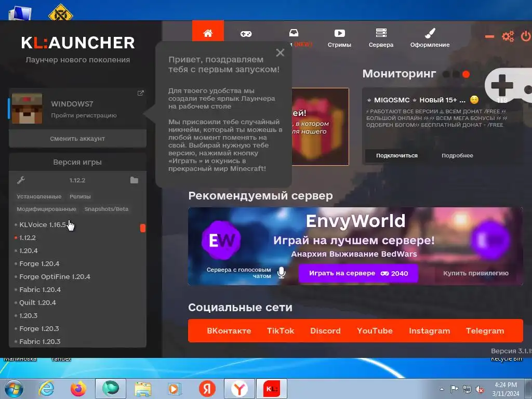
Task: Click the WINDOWS7 avatar image
Action: [27, 109]
